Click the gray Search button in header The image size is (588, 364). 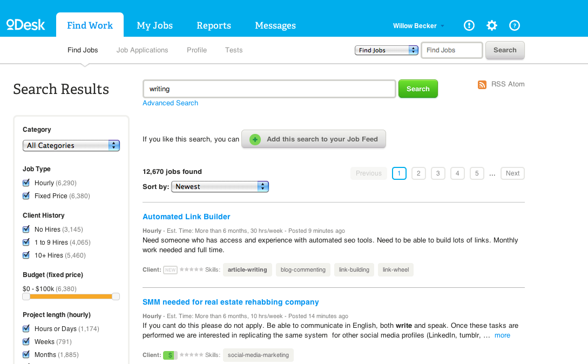click(505, 50)
